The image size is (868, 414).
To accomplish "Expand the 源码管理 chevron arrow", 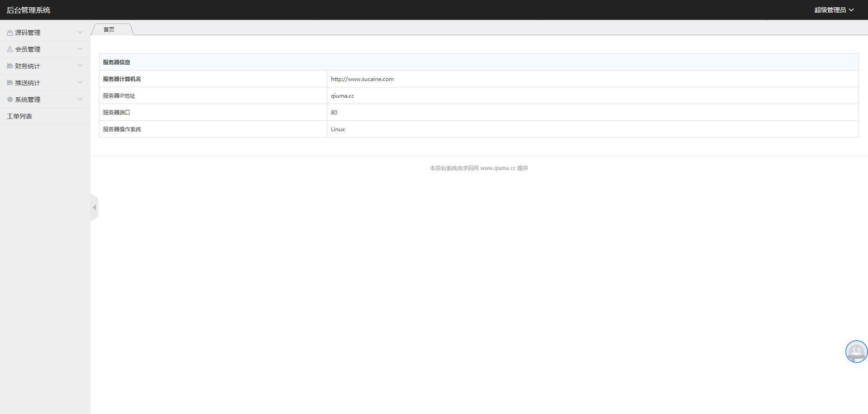I will 80,32.
